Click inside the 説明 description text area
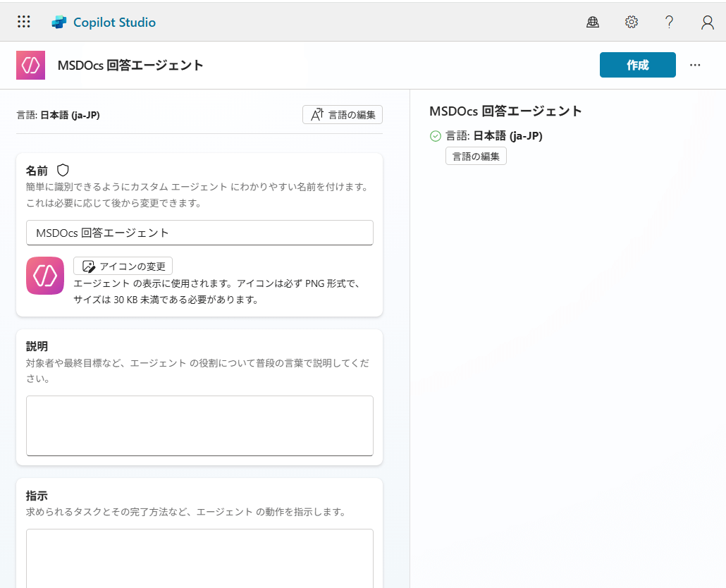Viewport: 726px width, 588px height. (199, 425)
